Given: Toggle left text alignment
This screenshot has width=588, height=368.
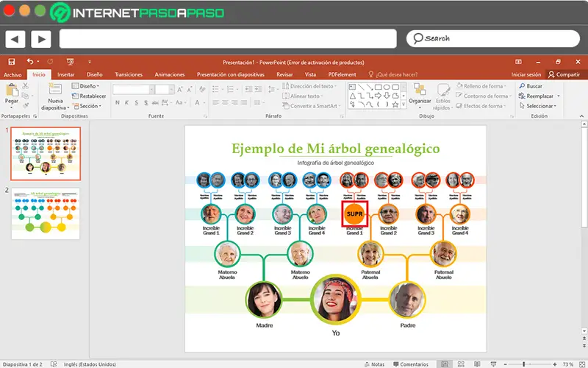Looking at the screenshot, I should tap(215, 102).
